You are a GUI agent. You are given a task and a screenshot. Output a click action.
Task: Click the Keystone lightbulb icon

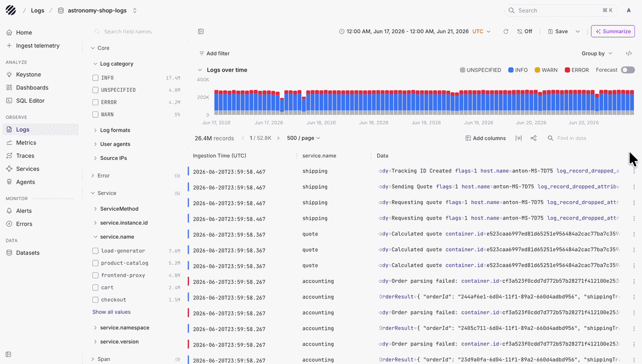[9, 75]
